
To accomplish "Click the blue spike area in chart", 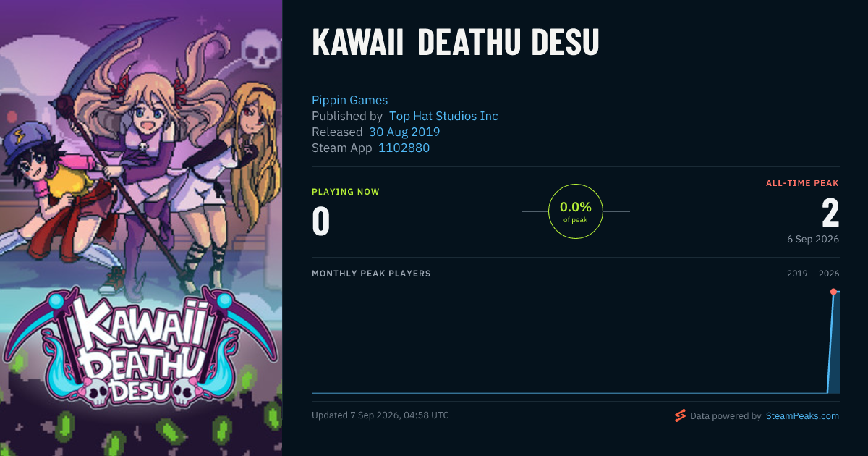I will pyautogui.click(x=834, y=347).
